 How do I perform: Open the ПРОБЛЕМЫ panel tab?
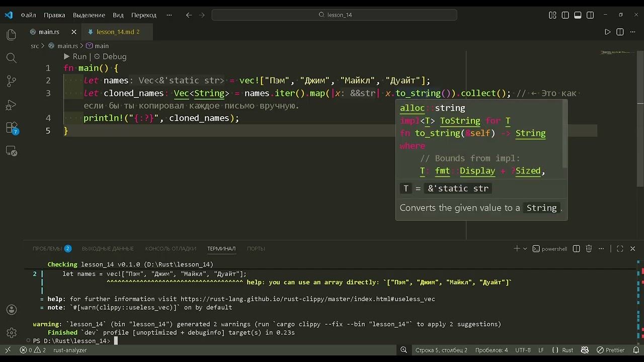[x=52, y=248]
